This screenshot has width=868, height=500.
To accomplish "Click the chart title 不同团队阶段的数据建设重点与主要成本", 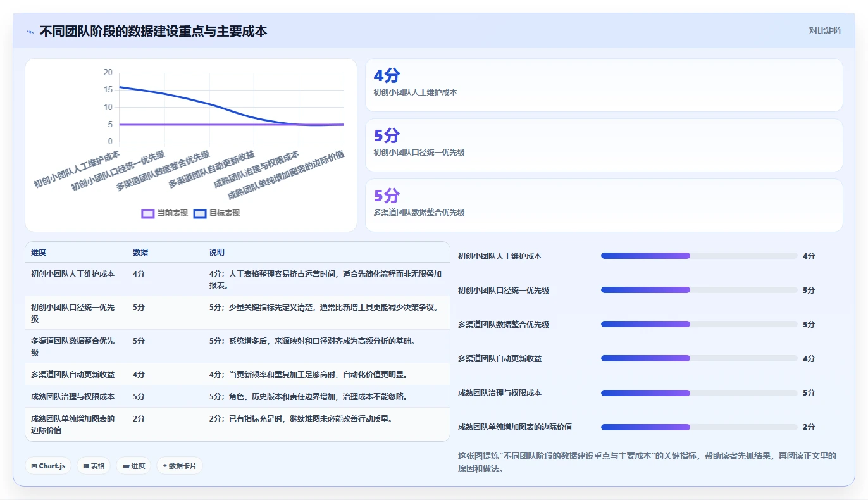I will click(x=153, y=31).
